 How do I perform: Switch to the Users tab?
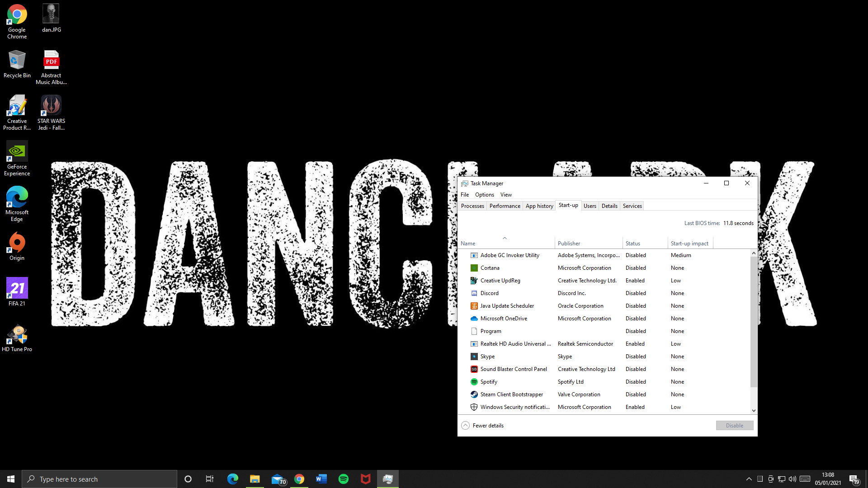(x=590, y=206)
